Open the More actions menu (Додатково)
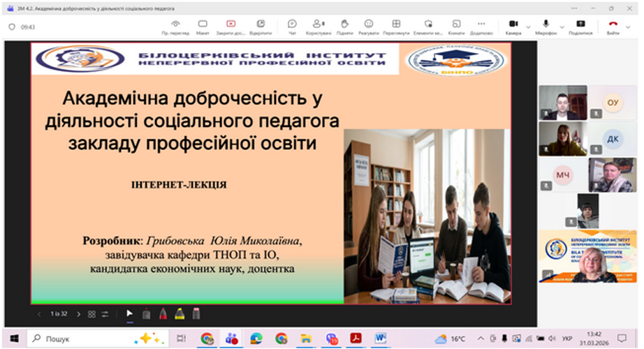644x349 pixels. tap(481, 27)
